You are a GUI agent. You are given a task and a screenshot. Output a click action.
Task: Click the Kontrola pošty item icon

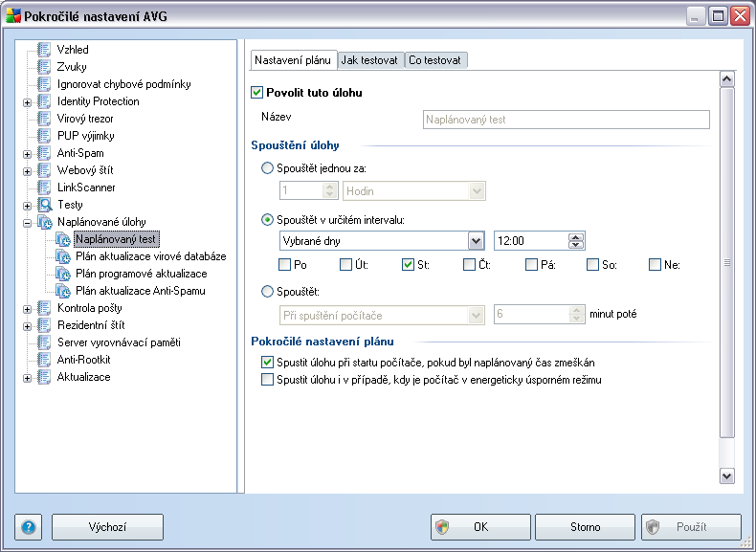44,308
